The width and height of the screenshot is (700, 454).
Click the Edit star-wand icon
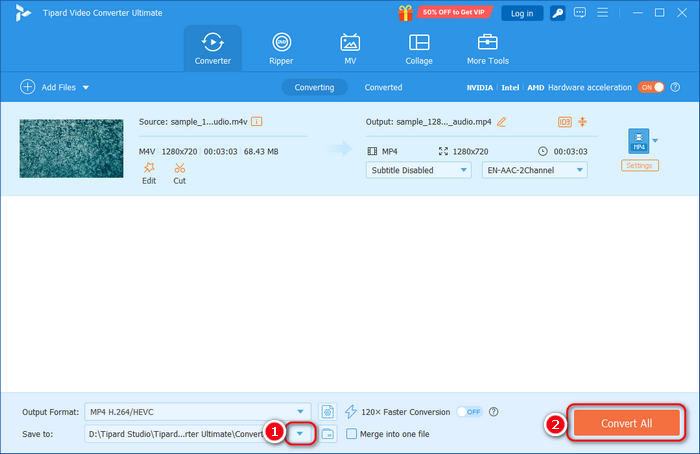(x=149, y=168)
